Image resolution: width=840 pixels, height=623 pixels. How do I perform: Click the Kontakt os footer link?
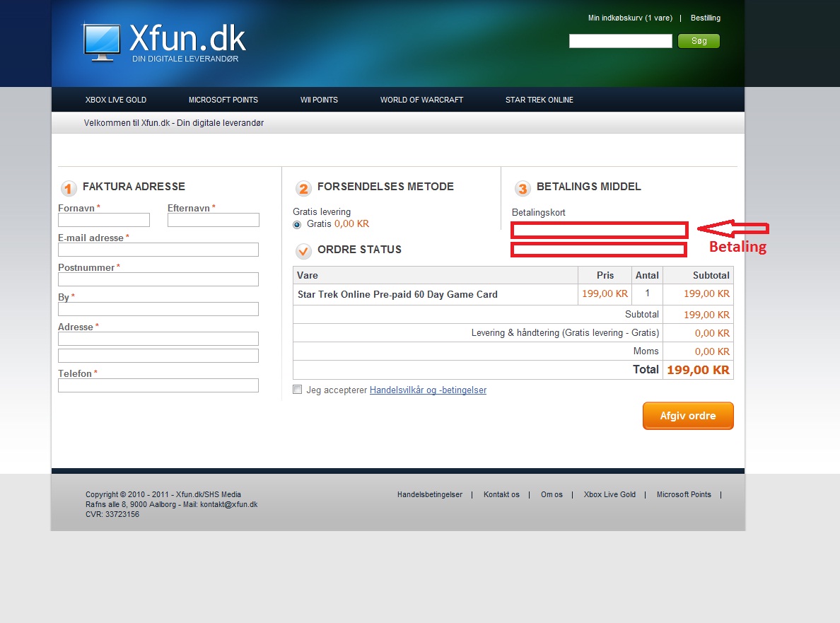[501, 494]
